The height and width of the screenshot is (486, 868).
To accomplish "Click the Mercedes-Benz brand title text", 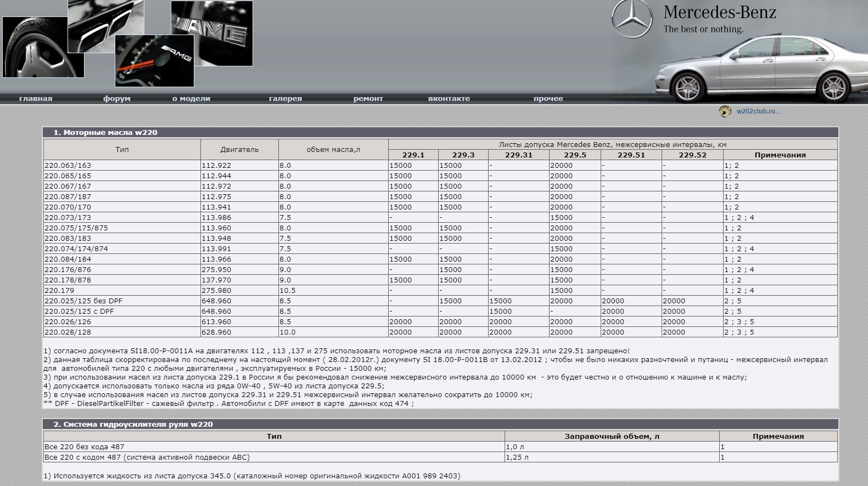I will [x=720, y=13].
